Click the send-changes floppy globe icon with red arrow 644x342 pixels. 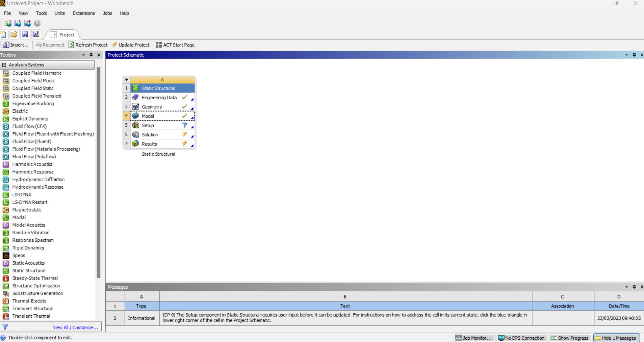(x=28, y=23)
